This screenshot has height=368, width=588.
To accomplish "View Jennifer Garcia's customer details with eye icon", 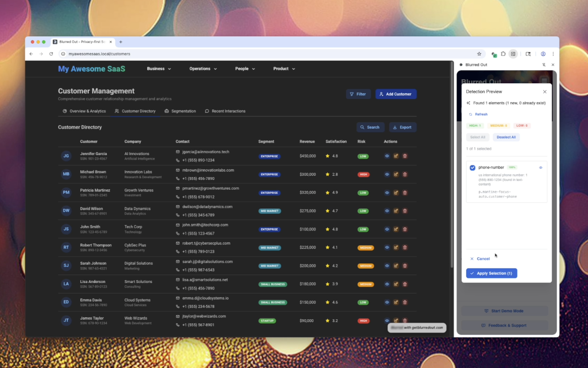I will tap(387, 156).
